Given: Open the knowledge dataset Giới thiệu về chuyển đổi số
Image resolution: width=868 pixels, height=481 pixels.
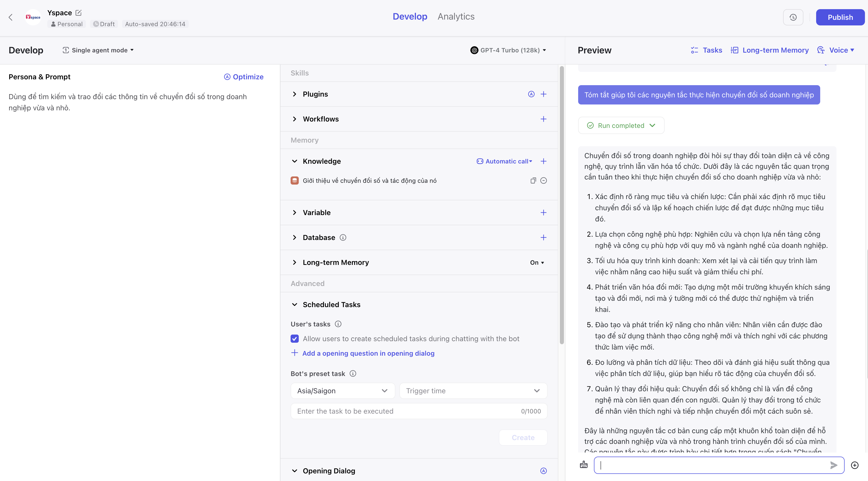Looking at the screenshot, I should coord(370,181).
